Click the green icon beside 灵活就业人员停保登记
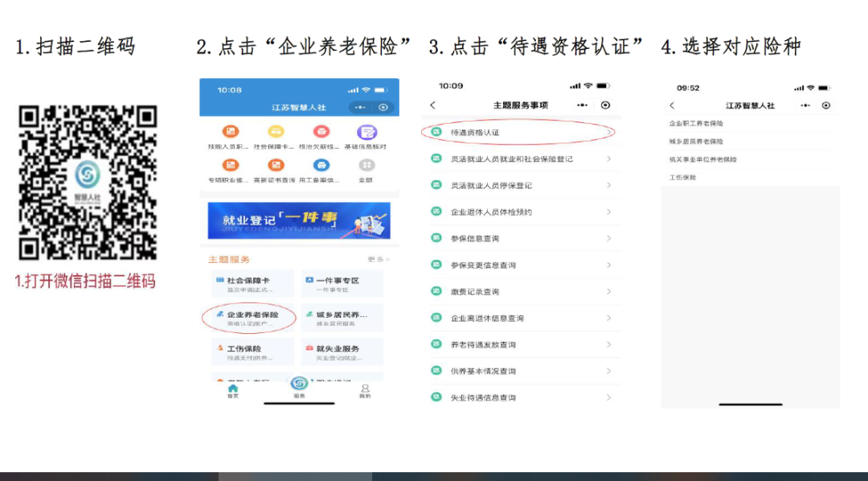 (x=436, y=185)
